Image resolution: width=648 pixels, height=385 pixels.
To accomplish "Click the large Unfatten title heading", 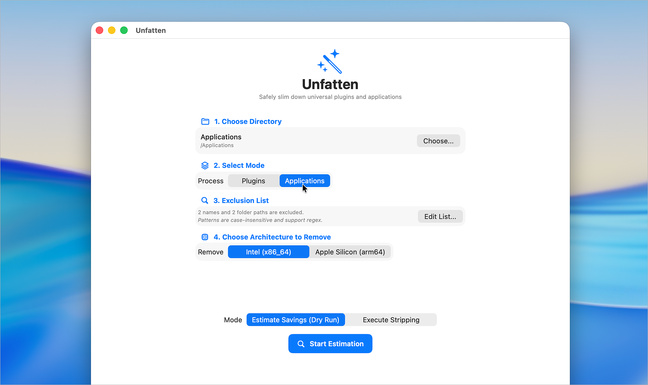I will (330, 84).
